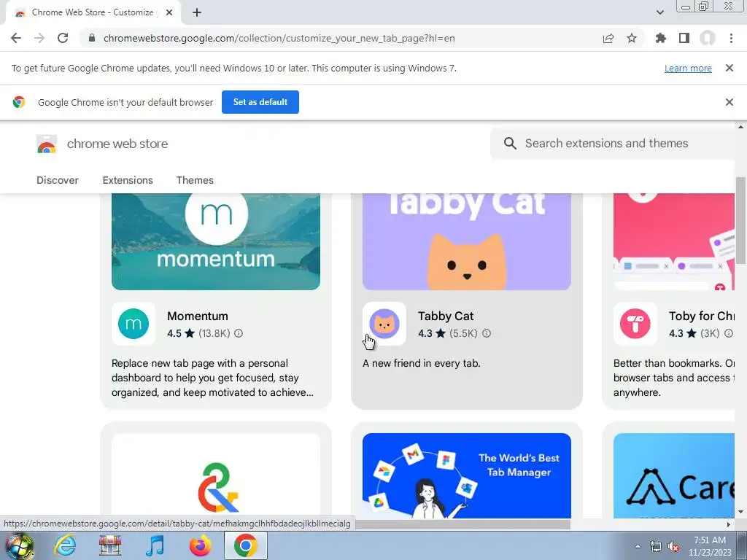Open the taskbar clock showing 7:51 AM
The height and width of the screenshot is (560, 747).
(x=710, y=546)
